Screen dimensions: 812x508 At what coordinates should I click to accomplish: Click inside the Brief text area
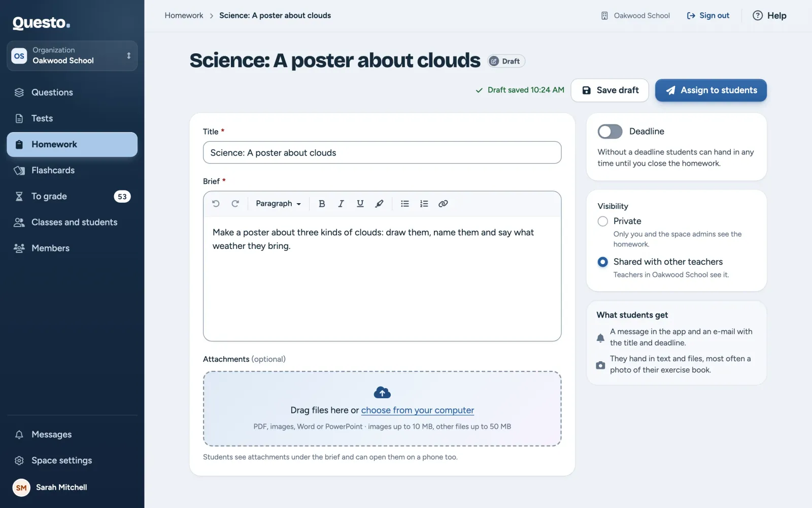click(382, 278)
